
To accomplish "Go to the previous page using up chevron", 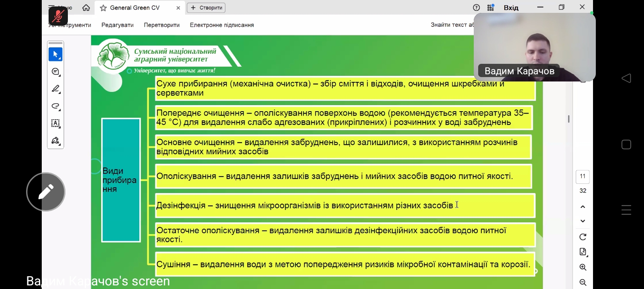I will coord(583,207).
